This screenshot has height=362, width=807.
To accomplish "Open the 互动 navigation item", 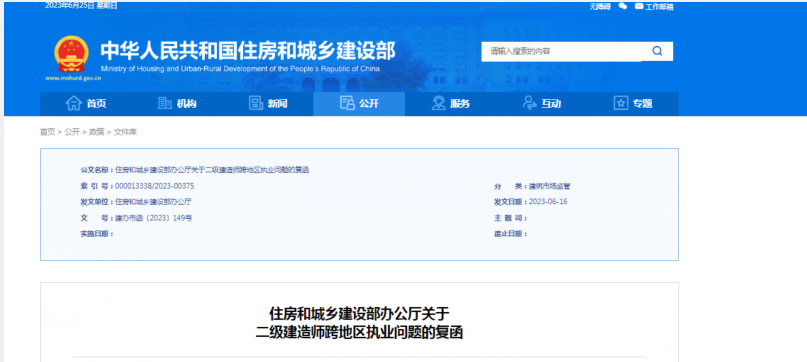I will pyautogui.click(x=541, y=104).
